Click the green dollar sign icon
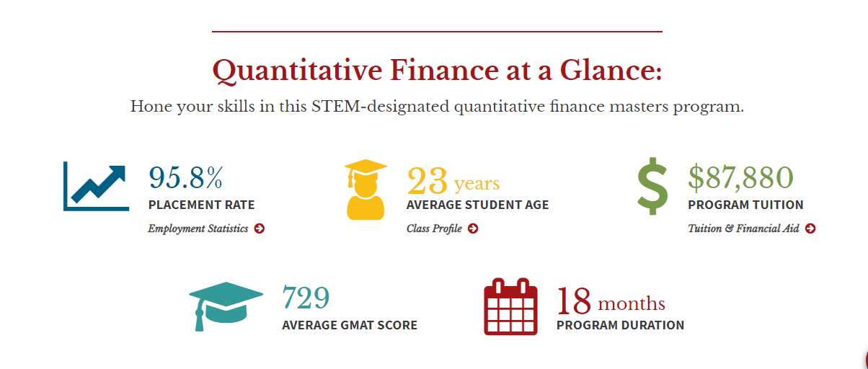The width and height of the screenshot is (868, 369). [653, 186]
